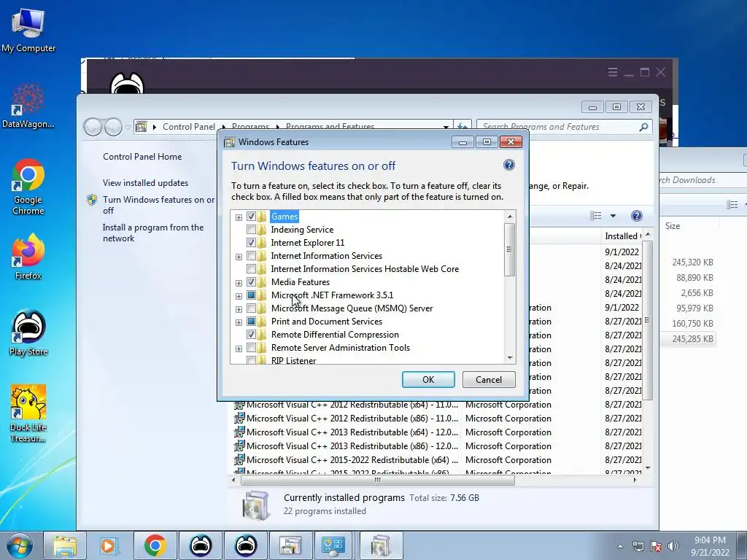Viewport: 747px width, 560px height.
Task: Click the network tray icon
Action: 638,546
